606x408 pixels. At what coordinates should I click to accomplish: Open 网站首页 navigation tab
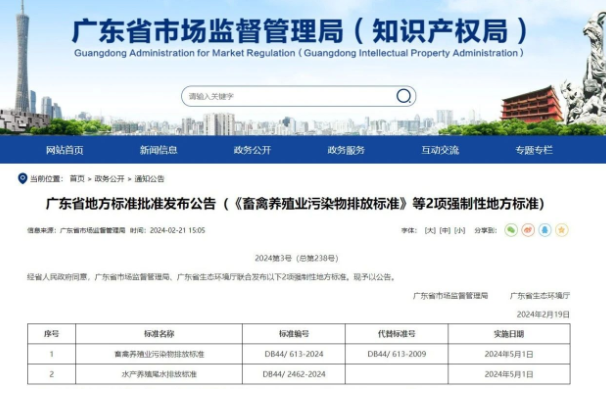(x=65, y=150)
